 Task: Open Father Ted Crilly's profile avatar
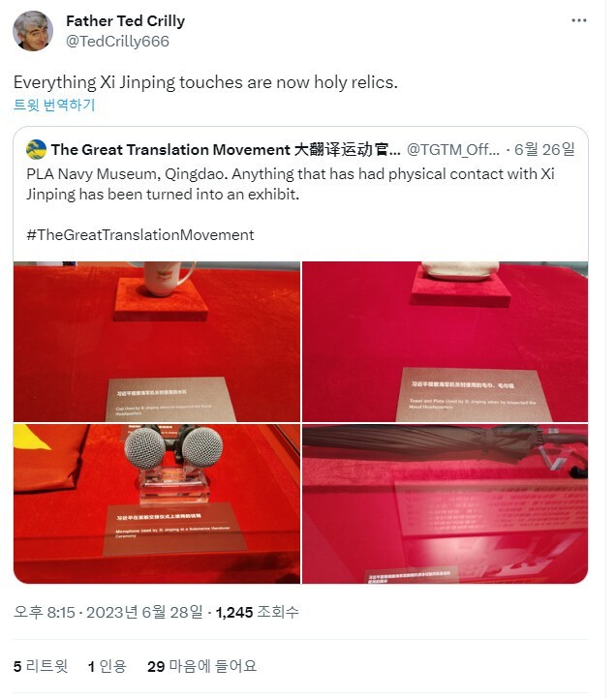click(33, 31)
